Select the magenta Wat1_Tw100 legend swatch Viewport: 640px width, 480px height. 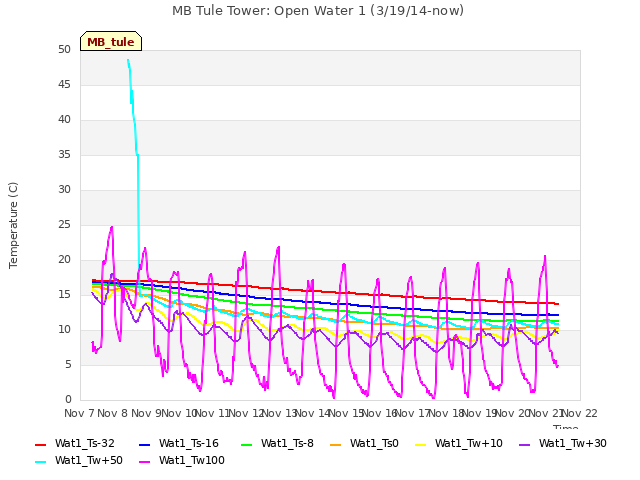[x=145, y=462]
